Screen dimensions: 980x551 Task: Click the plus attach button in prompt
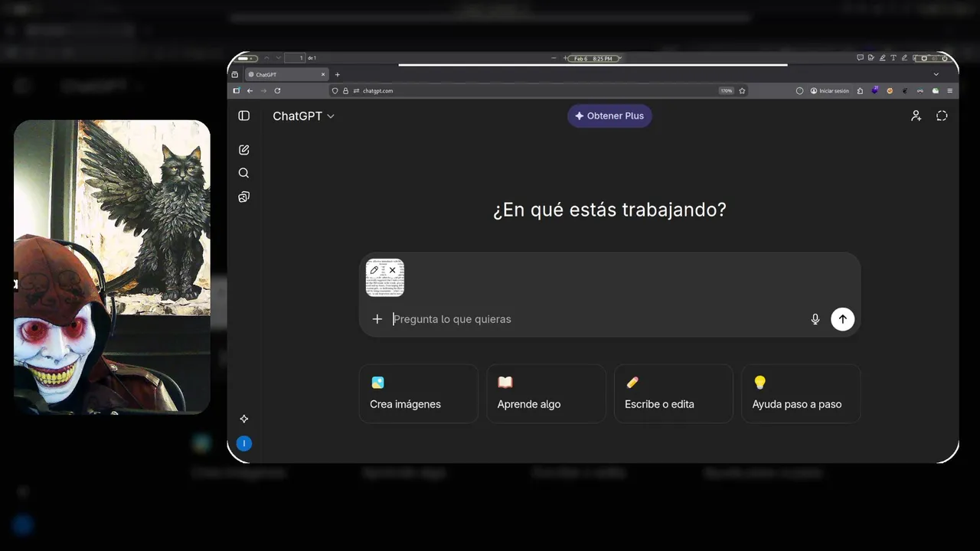377,319
